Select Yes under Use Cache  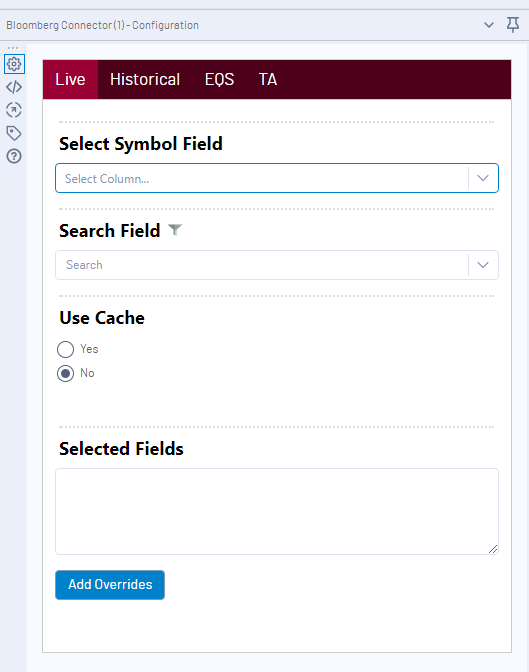click(x=65, y=349)
